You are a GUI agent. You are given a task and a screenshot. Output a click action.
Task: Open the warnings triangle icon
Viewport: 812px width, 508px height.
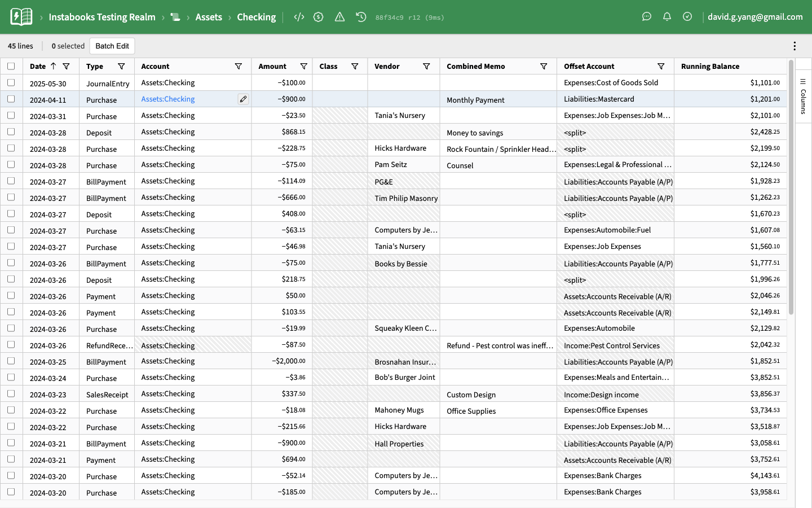(x=339, y=17)
